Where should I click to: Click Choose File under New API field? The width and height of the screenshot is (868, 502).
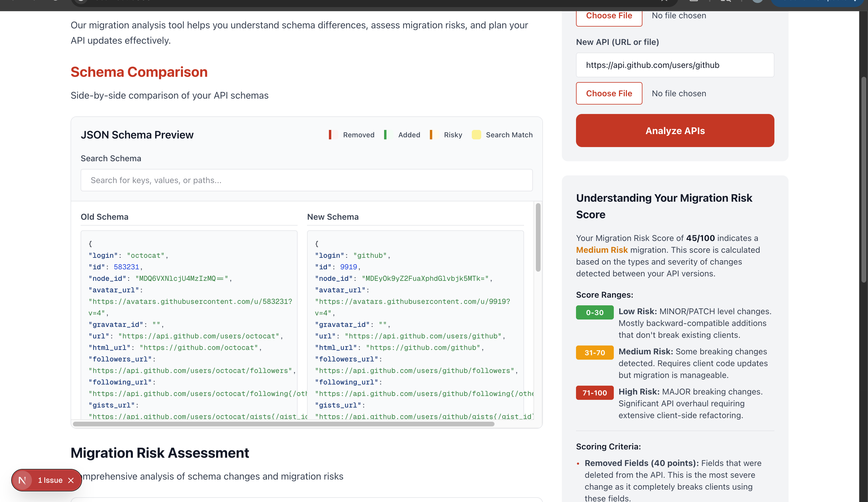pos(609,93)
